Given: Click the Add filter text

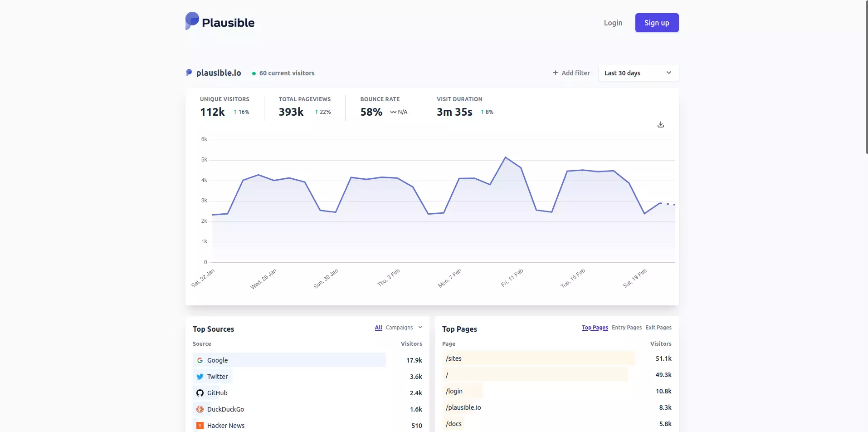Looking at the screenshot, I should pos(575,73).
